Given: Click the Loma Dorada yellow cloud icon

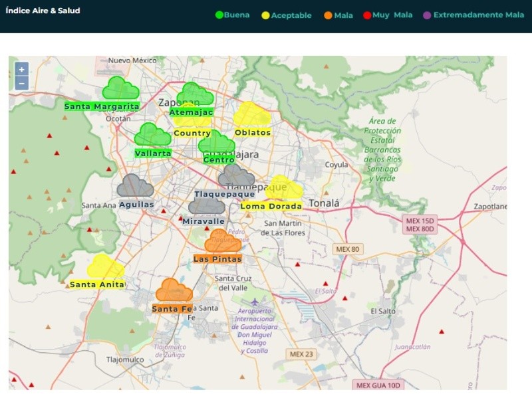Looking at the screenshot, I should [285, 188].
